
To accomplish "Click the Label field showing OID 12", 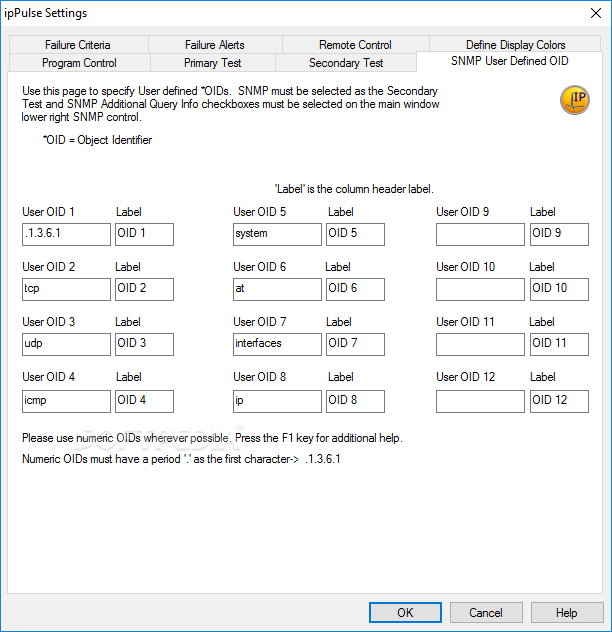I will coord(559,401).
